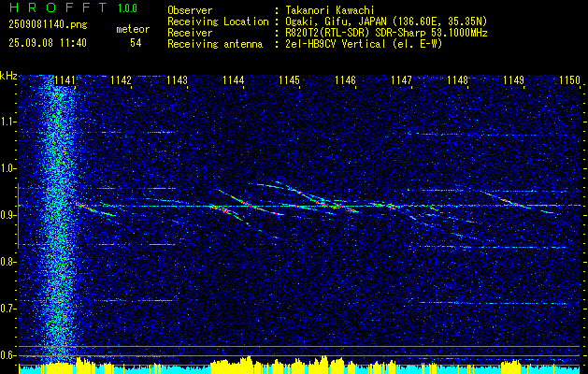Click time marker 1146
This screenshot has width=588, height=374.
(x=345, y=79)
